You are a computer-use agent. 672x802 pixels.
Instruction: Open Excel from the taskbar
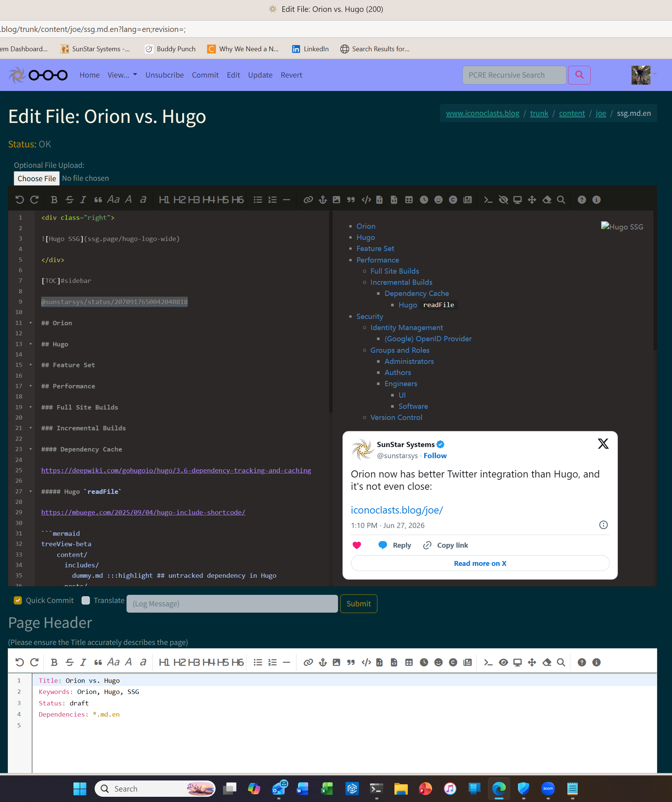[327, 789]
